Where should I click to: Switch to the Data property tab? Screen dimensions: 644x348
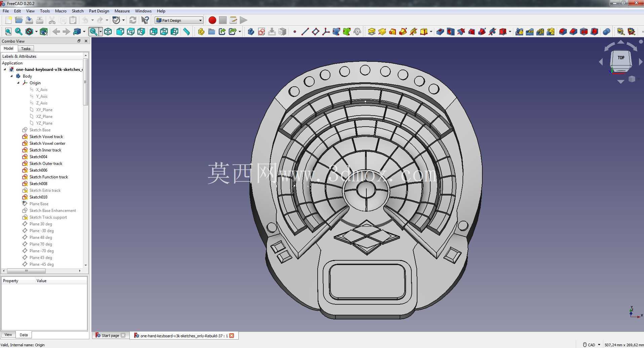click(24, 335)
